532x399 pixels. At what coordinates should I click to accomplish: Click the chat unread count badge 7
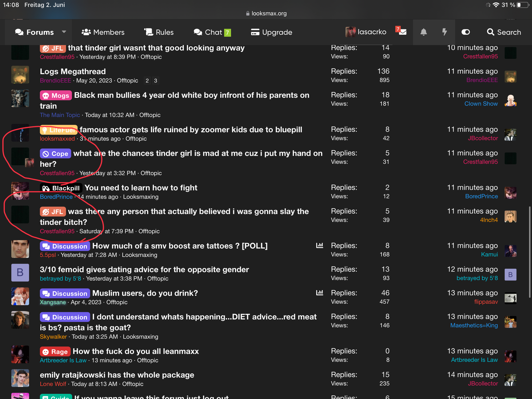(227, 33)
